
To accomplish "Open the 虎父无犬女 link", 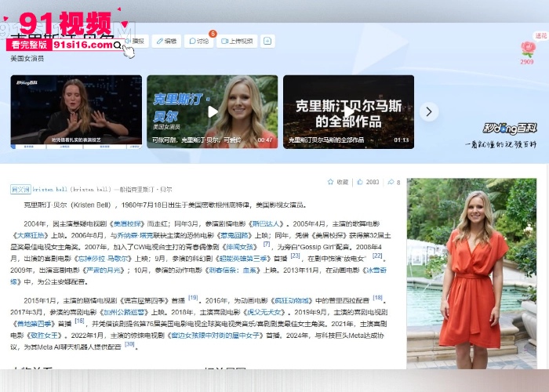I will [x=264, y=312].
